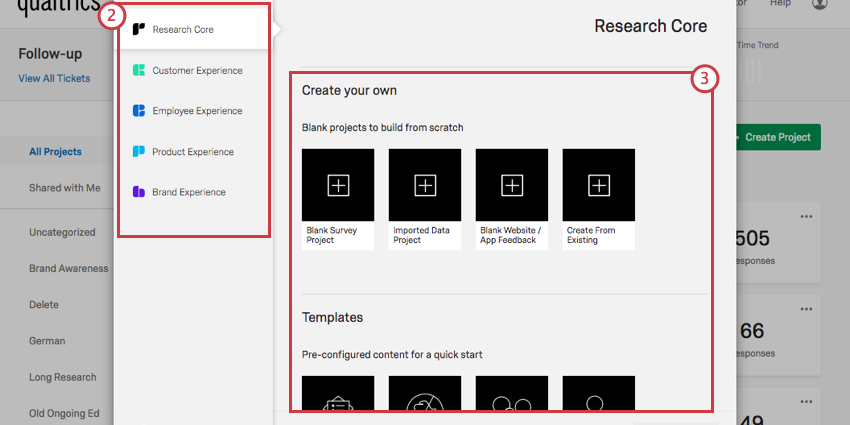
Task: Click the Blank Survey Project plus icon
Action: coord(338,185)
